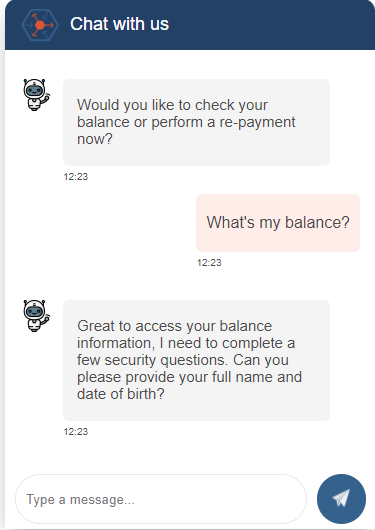
Task: Click the robot avatar beside the re-payment question
Action: [36, 95]
